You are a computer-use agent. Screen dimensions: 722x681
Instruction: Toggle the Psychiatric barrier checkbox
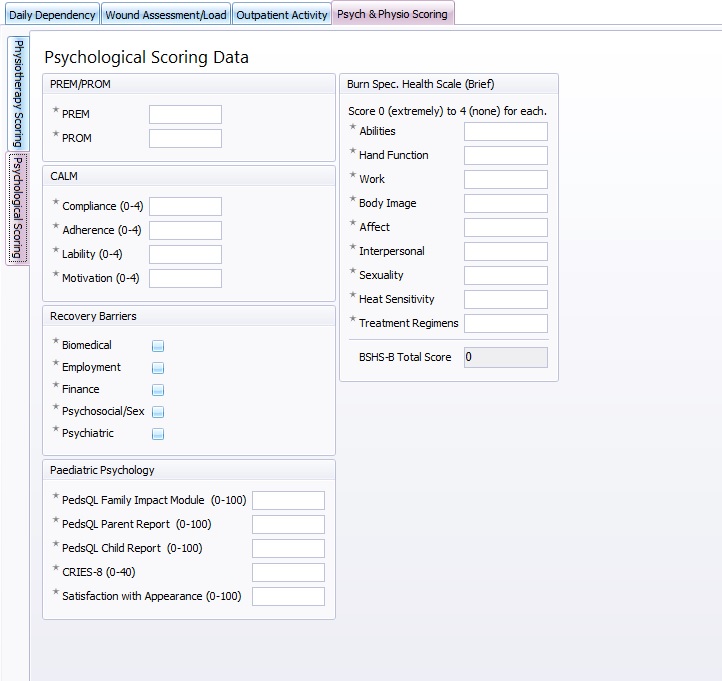[x=158, y=434]
